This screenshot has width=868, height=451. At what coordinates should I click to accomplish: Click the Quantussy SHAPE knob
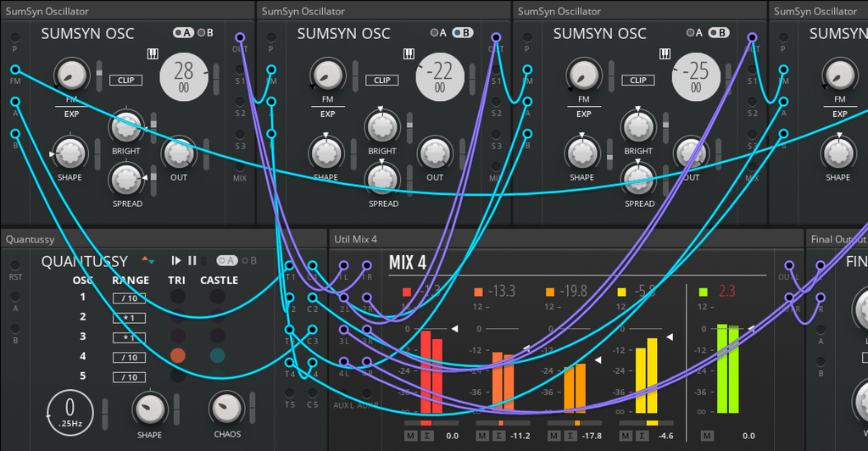[x=150, y=409]
